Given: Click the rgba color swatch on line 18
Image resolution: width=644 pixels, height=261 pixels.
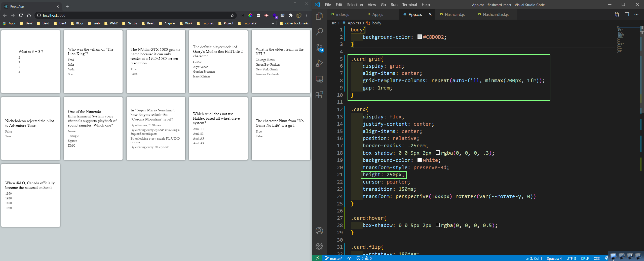Looking at the screenshot, I should pos(438,153).
